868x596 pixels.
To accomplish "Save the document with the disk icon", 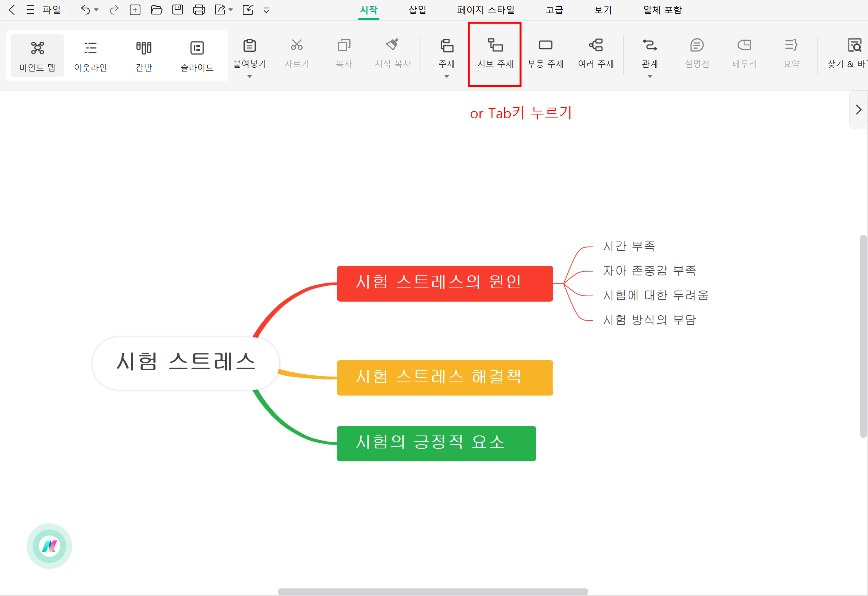I will click(178, 10).
